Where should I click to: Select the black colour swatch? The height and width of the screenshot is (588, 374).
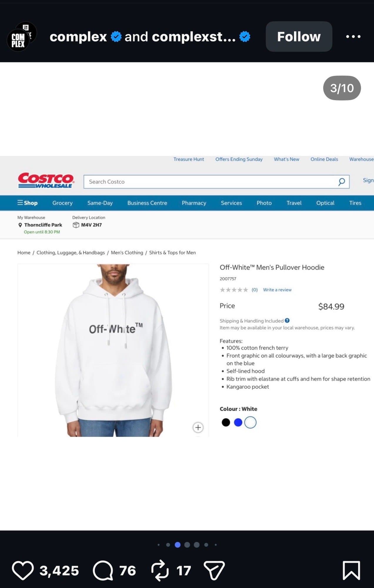pyautogui.click(x=226, y=422)
